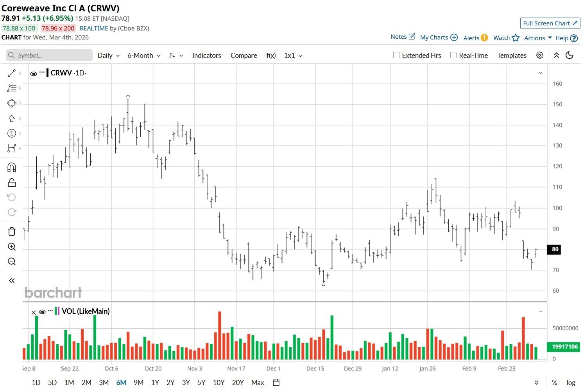Select the arrow marker tool
This screenshot has height=392, width=582.
[12, 118]
